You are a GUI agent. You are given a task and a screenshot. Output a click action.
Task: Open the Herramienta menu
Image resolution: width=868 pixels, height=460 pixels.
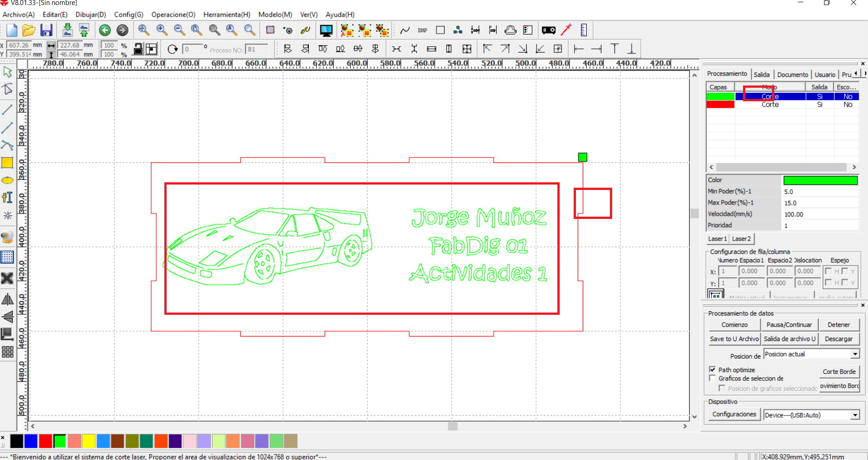point(227,14)
